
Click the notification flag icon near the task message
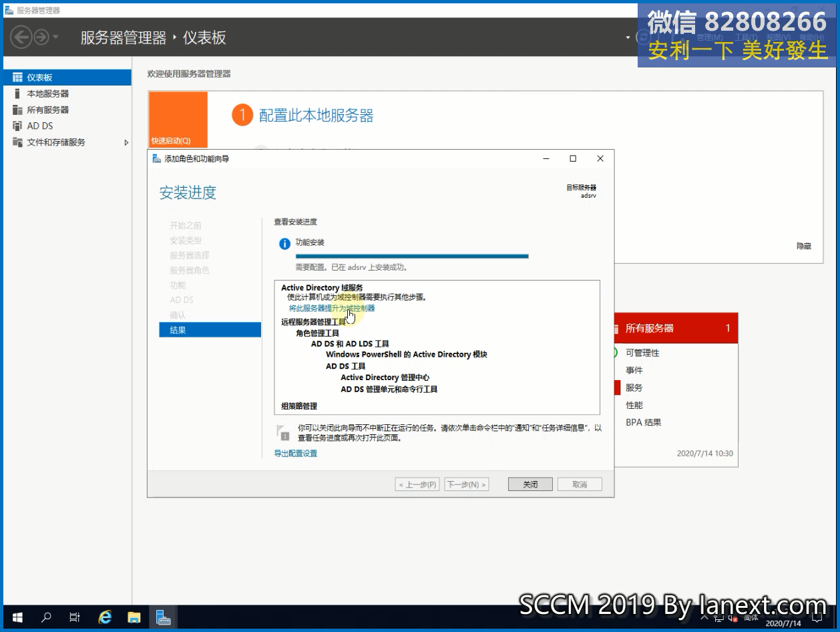pos(283,432)
